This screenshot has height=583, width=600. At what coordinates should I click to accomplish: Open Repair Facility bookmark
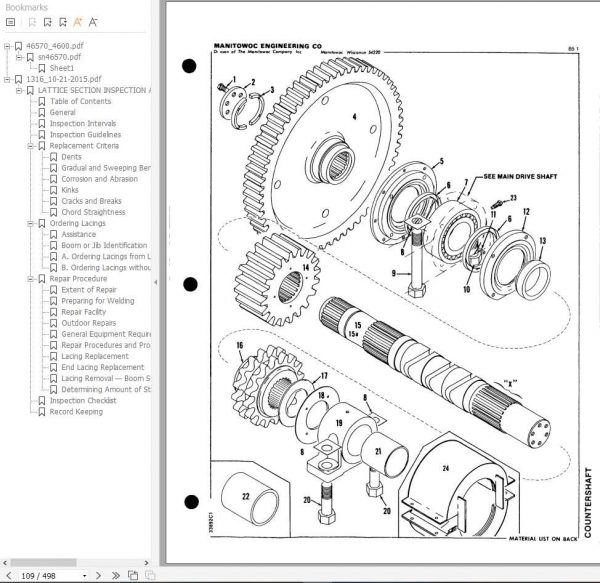(x=83, y=312)
